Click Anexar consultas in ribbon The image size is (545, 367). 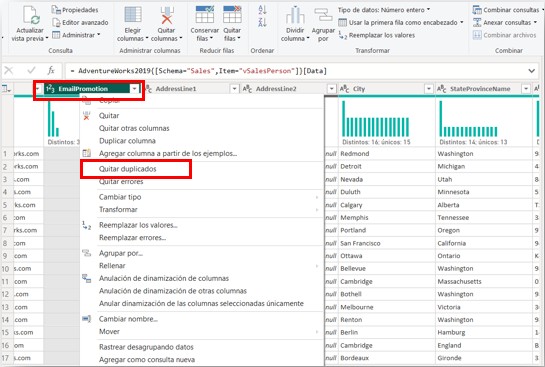[505, 22]
